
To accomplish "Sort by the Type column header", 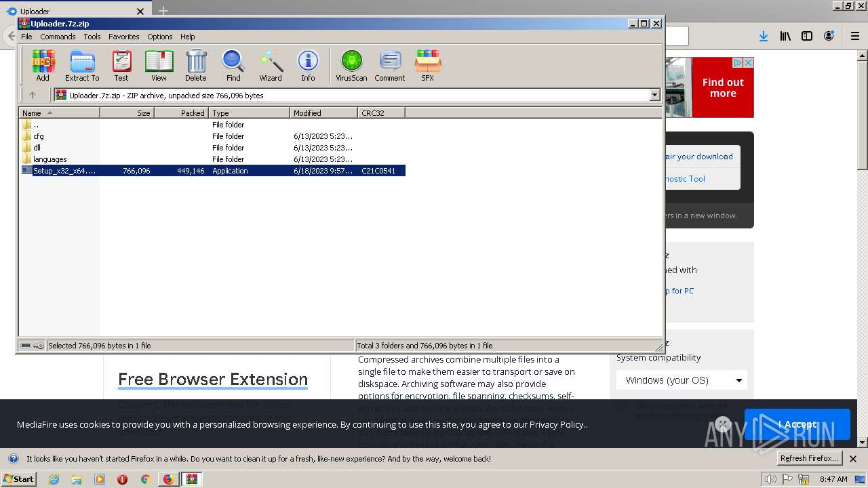I will (x=250, y=113).
